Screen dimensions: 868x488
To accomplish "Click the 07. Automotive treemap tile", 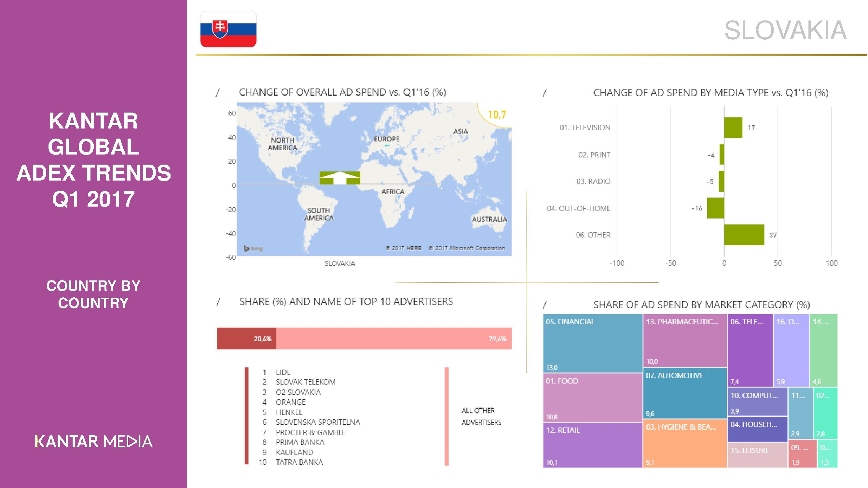I will 685,393.
